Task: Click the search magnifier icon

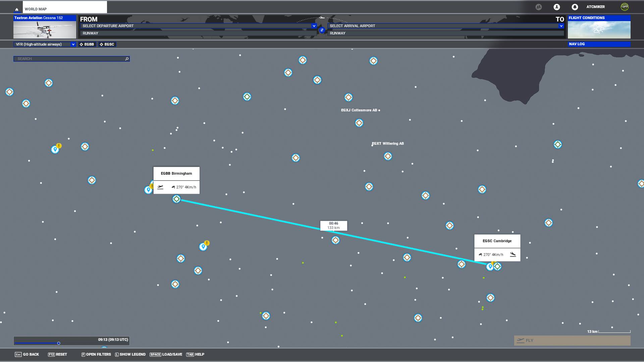Action: pyautogui.click(x=127, y=59)
